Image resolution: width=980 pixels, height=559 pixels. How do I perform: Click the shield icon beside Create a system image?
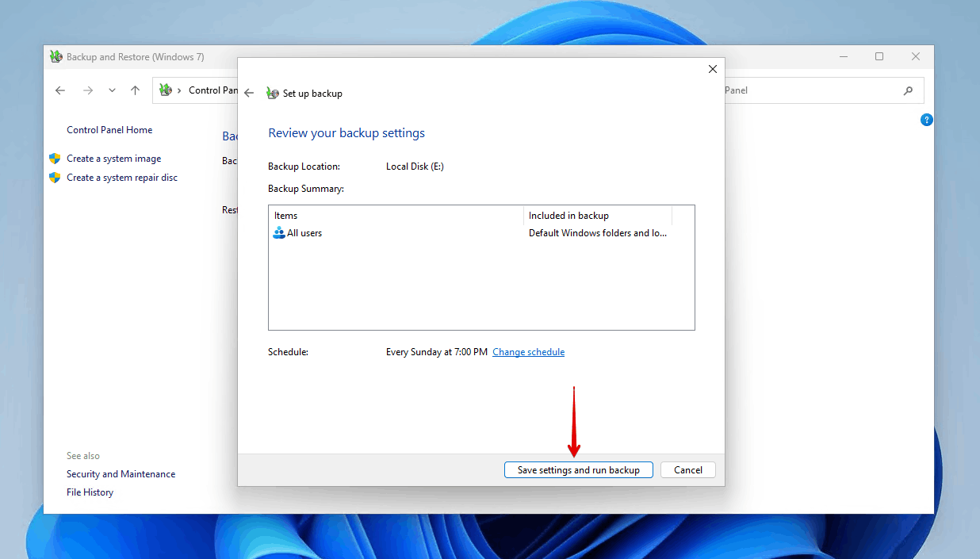(54, 158)
